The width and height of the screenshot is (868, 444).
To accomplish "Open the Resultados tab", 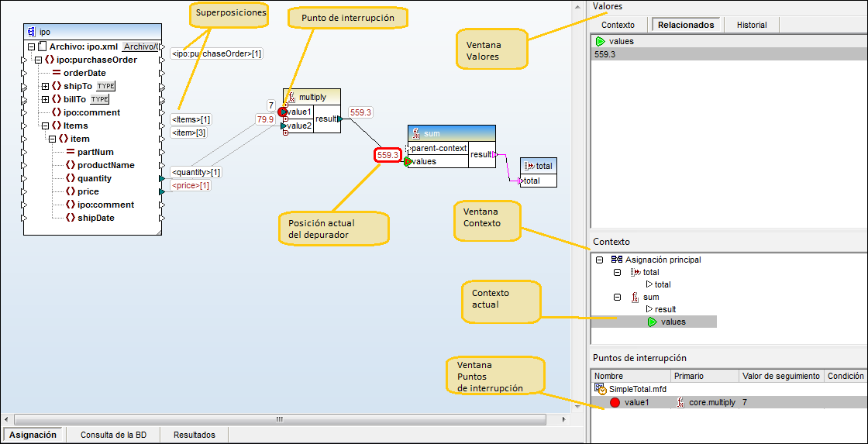I will (194, 435).
